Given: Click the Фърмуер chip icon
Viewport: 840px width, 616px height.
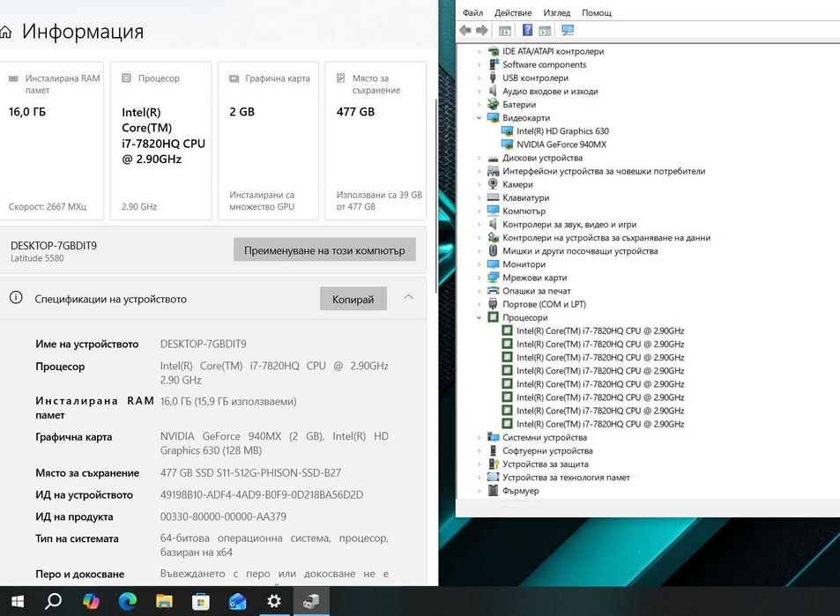Looking at the screenshot, I should coord(493,490).
